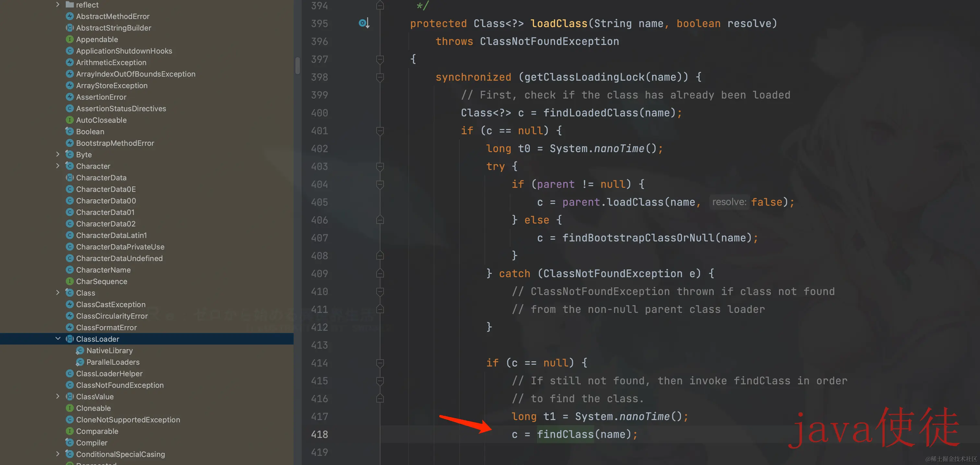Click the resolve parameter hint on line 405
980x465 pixels.
tap(729, 202)
